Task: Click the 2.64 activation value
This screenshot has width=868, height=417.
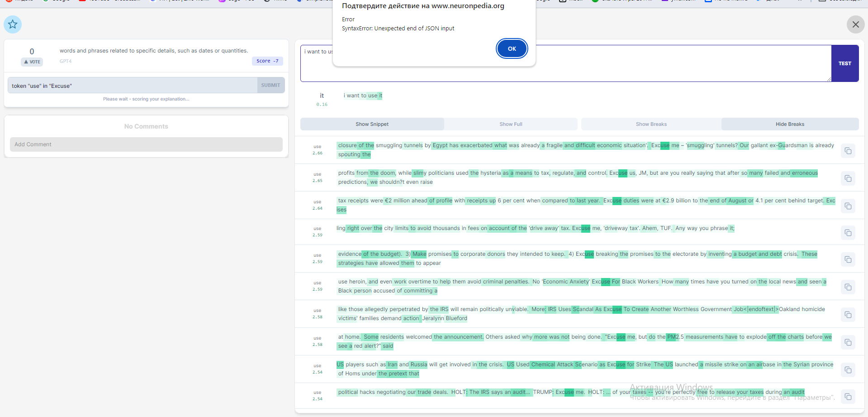Action: click(x=318, y=208)
